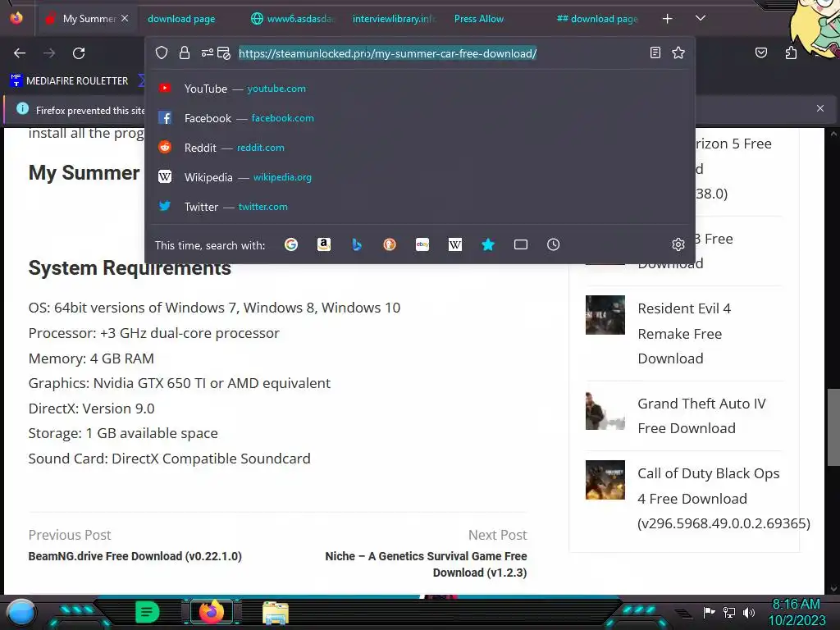Search with eBay icon
The height and width of the screenshot is (630, 840).
tap(422, 244)
